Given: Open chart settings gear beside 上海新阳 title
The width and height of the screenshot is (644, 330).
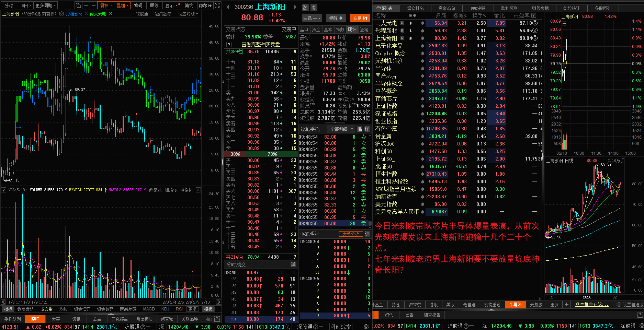Looking at the screenshot, I should tap(61, 14).
